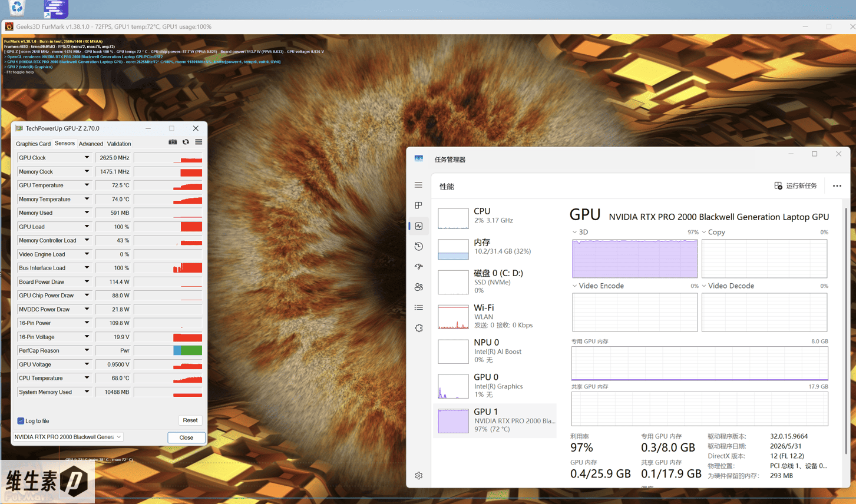Open the Memory Clock sensor dropdown
The width and height of the screenshot is (856, 504).
(87, 171)
